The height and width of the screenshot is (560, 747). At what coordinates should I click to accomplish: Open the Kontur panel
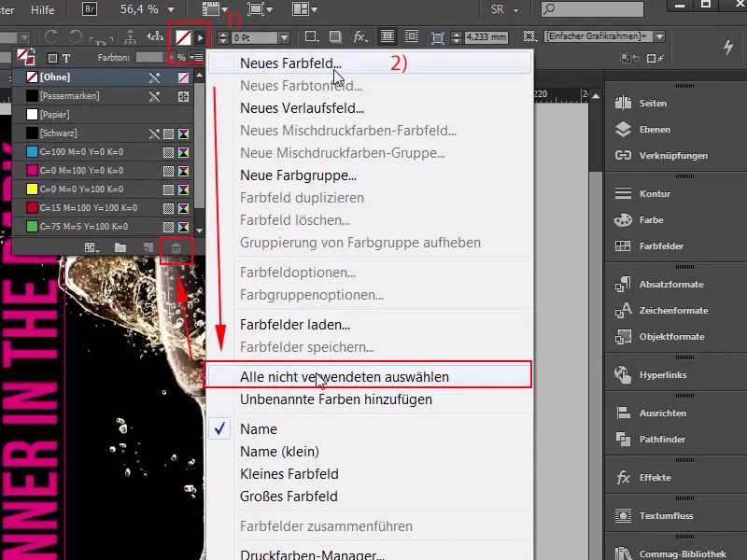coord(655,193)
